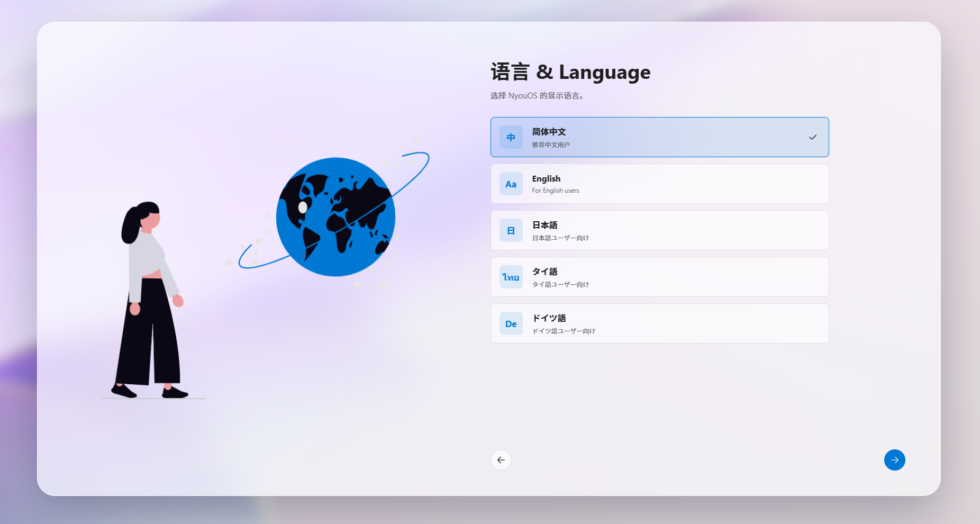Click the 日本語ユーザー向け subtitle
Image resolution: width=980 pixels, height=524 pixels.
pyautogui.click(x=560, y=238)
